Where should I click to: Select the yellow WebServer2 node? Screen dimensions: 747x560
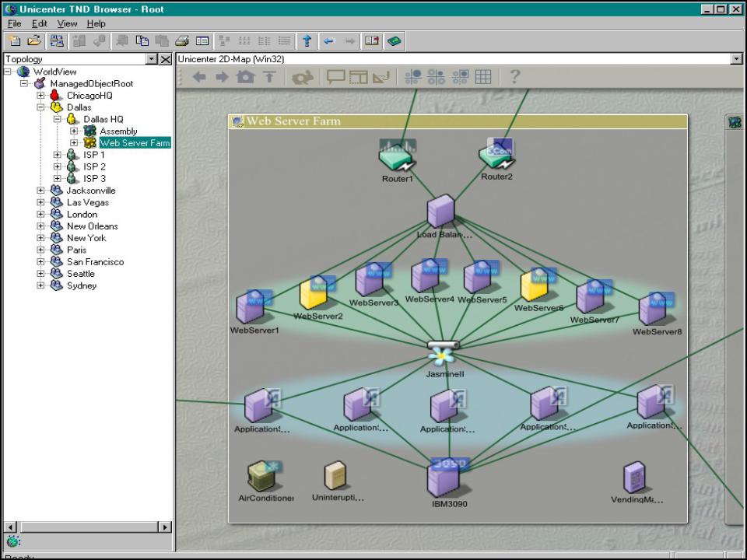(314, 294)
